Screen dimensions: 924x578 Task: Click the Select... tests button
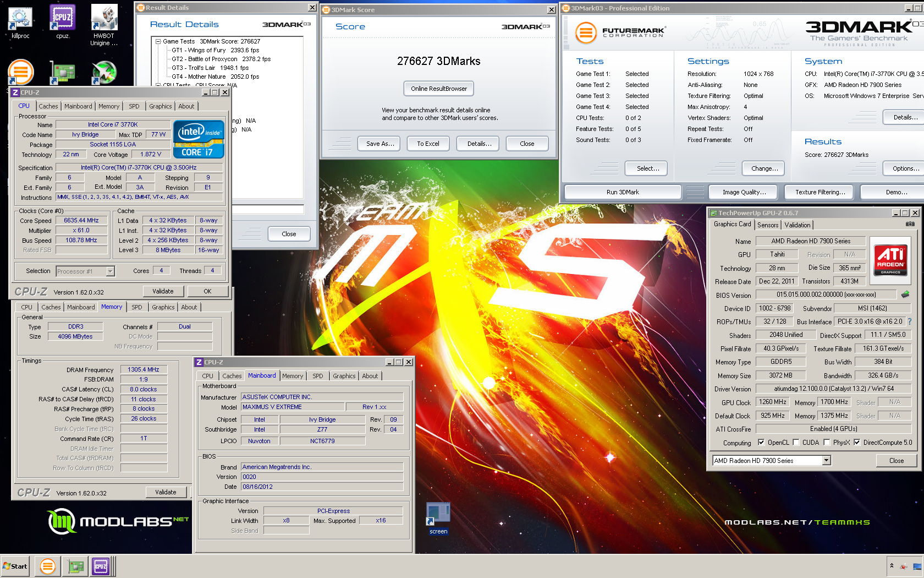[x=646, y=168]
